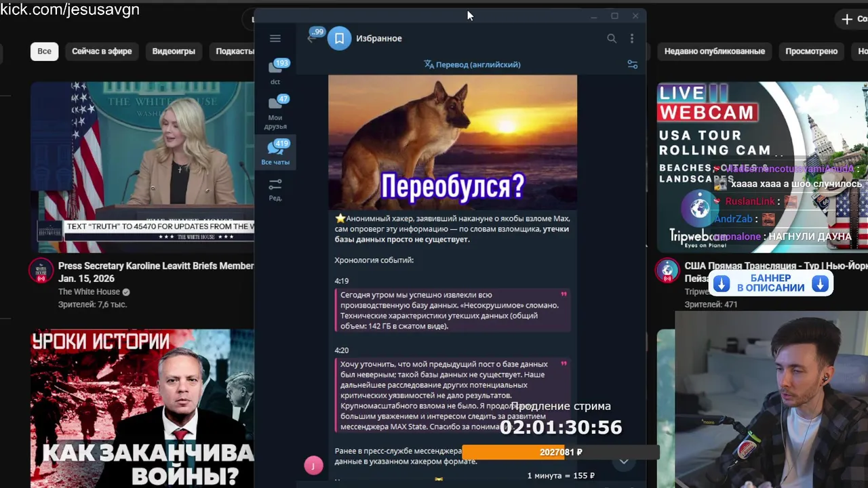Open the Избранное chat header title
The height and width of the screenshot is (488, 868).
(x=379, y=39)
